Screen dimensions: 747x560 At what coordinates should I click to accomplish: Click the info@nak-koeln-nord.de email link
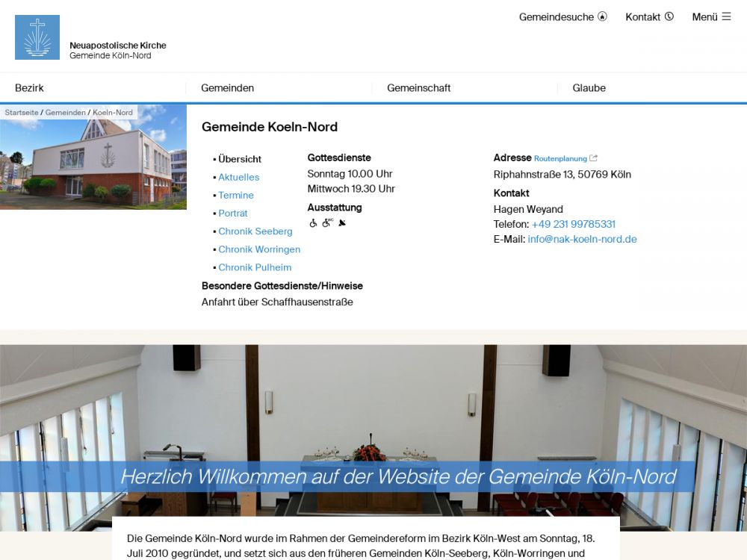[x=582, y=240]
